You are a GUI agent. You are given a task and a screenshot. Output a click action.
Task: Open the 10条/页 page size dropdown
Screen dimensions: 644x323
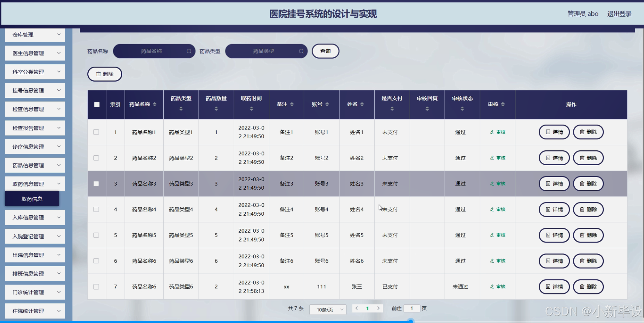click(328, 309)
